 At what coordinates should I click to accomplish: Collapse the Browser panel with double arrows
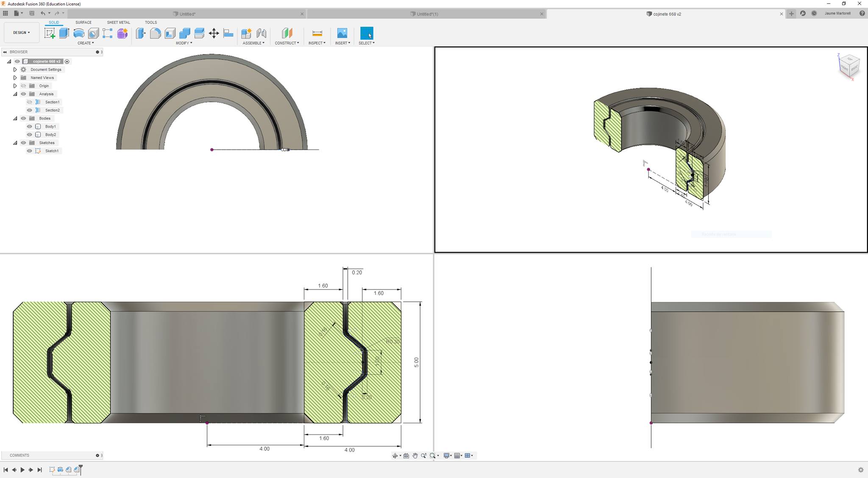point(5,52)
